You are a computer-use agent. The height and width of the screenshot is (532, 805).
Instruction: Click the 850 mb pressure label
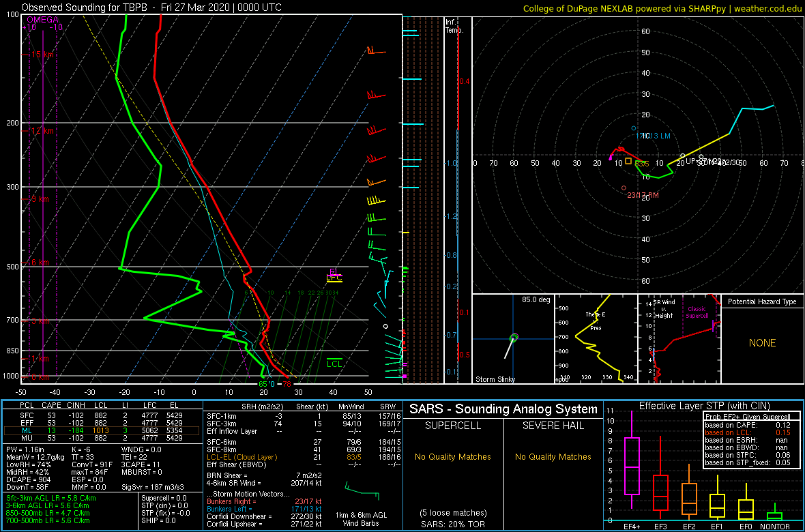point(12,351)
